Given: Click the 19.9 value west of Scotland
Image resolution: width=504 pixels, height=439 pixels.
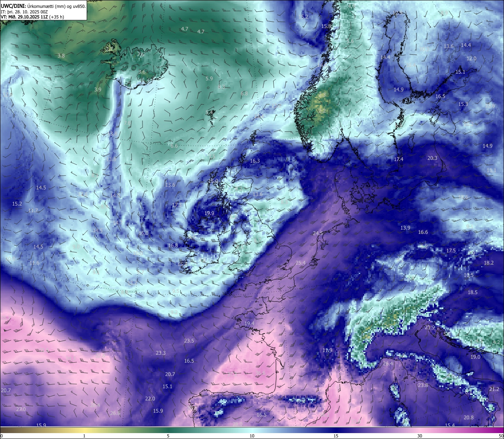Looking at the screenshot, I should [209, 213].
